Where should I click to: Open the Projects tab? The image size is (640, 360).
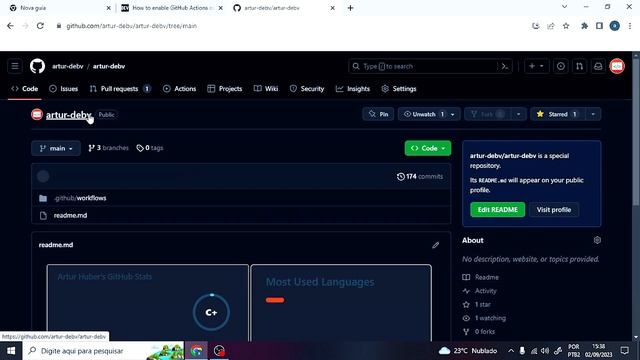[x=224, y=89]
